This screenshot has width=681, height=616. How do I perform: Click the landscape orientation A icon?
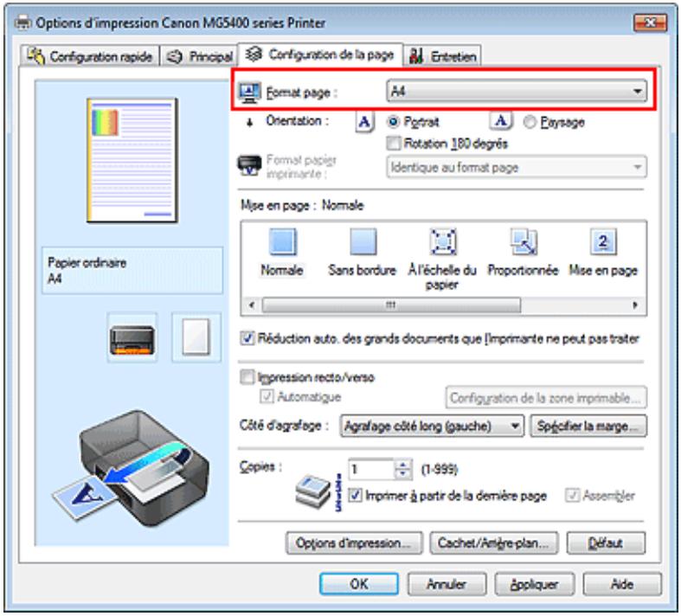501,121
